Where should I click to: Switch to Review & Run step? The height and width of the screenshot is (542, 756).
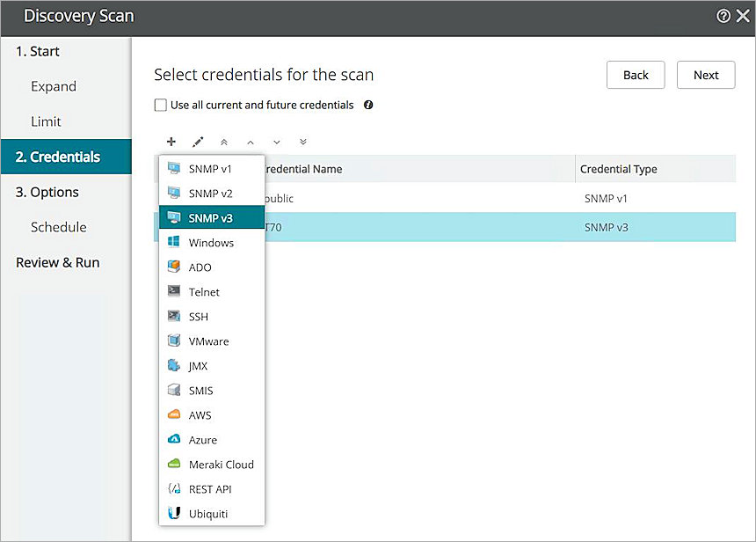(x=58, y=262)
